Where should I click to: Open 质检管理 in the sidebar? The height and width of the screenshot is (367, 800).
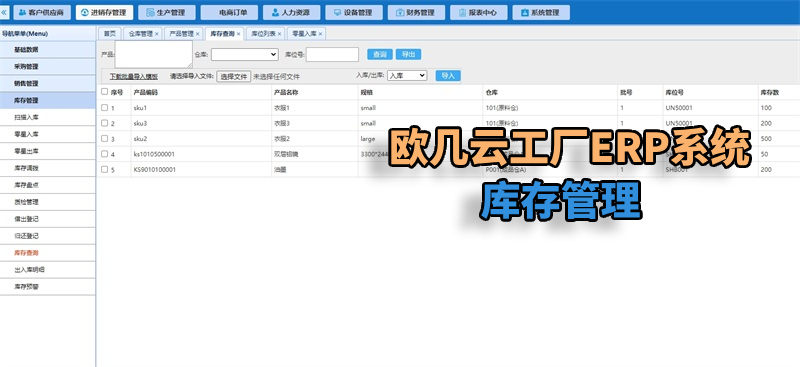[47, 202]
